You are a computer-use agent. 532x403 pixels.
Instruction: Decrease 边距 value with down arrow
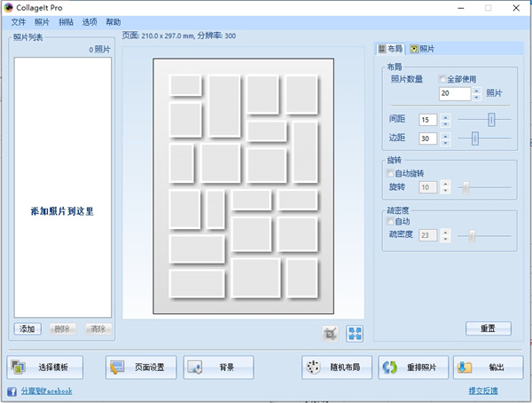[445, 142]
